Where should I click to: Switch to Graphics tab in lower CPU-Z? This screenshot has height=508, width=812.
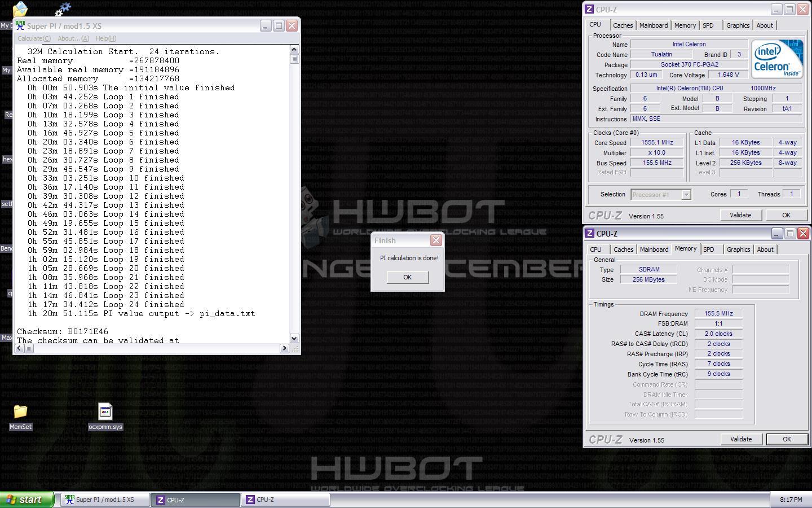pyautogui.click(x=738, y=249)
